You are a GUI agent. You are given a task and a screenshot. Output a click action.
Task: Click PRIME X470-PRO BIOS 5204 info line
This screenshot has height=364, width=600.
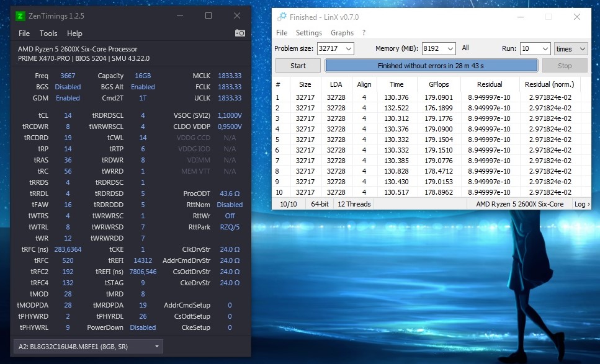(83, 58)
